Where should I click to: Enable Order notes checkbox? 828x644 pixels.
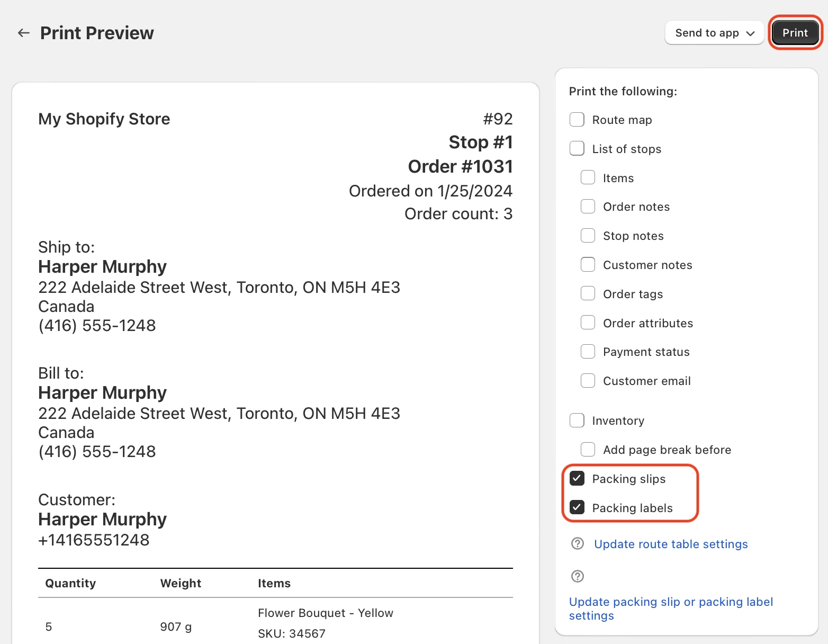point(588,207)
